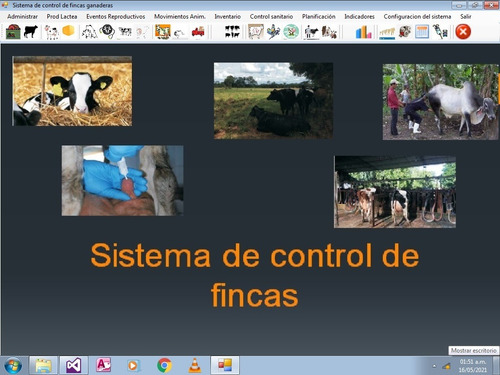Open the Configuracion del sistema menu
The height and width of the screenshot is (375, 500).
tap(417, 16)
